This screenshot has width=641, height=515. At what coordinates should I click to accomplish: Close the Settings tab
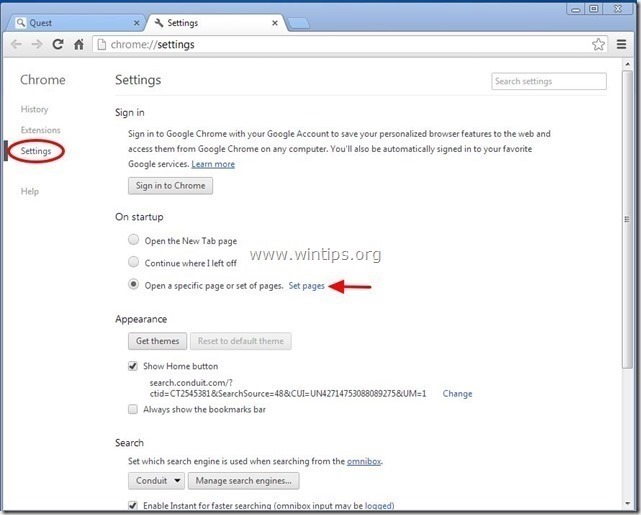click(x=275, y=23)
